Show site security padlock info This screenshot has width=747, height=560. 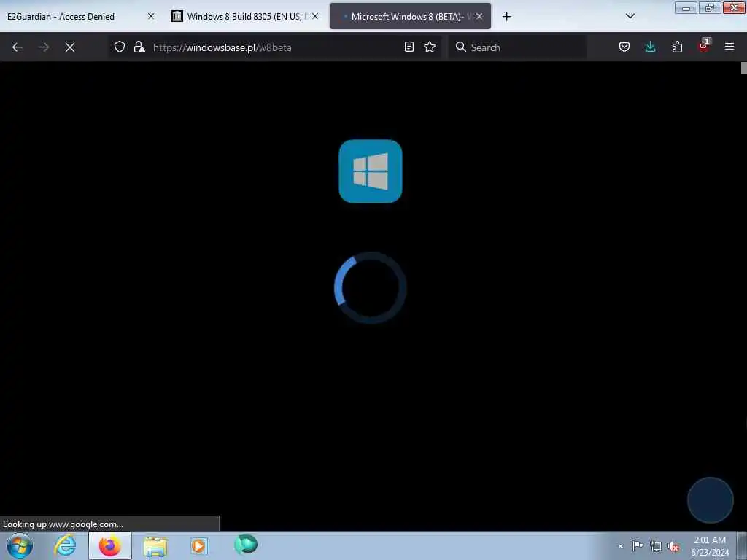tap(139, 47)
